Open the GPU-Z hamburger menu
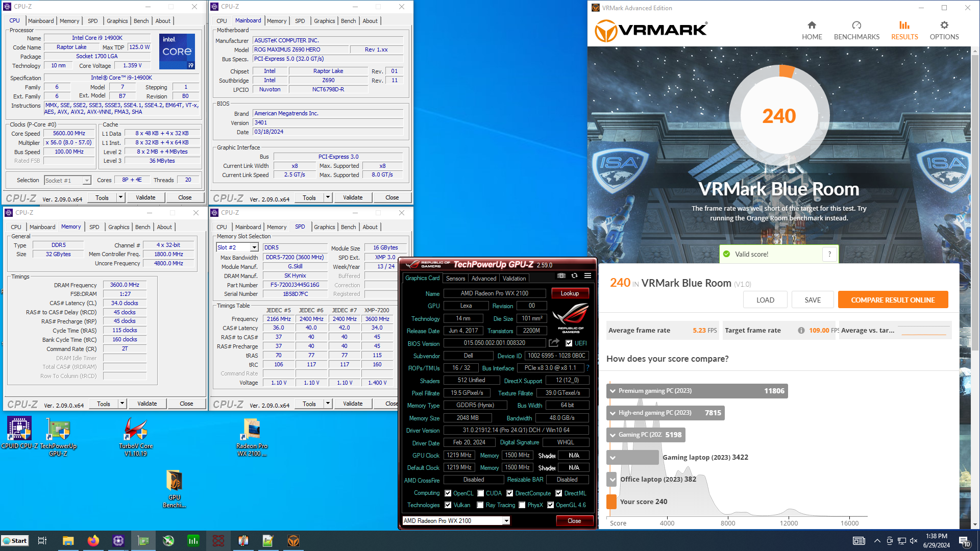 [587, 275]
